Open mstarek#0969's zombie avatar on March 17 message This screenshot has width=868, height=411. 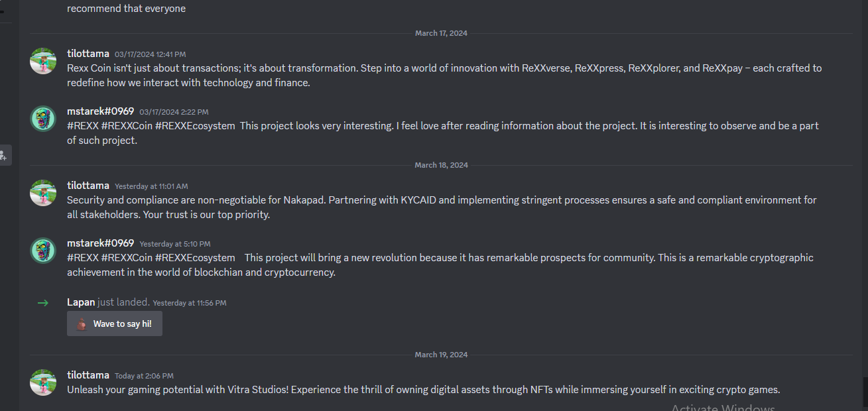coord(43,119)
